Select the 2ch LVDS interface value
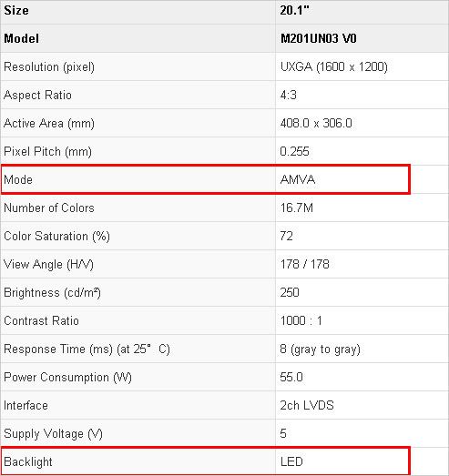449x476 pixels. tap(307, 406)
